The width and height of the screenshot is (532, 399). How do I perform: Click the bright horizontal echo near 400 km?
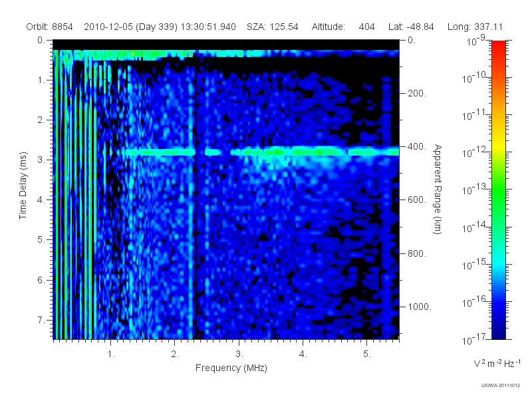coord(261,152)
